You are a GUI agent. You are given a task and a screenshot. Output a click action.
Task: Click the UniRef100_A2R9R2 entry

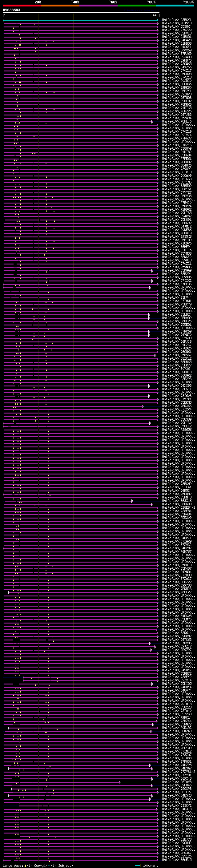point(177,209)
